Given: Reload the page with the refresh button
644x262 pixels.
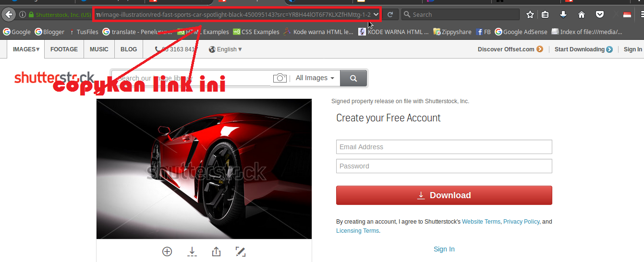Looking at the screenshot, I should [390, 15].
